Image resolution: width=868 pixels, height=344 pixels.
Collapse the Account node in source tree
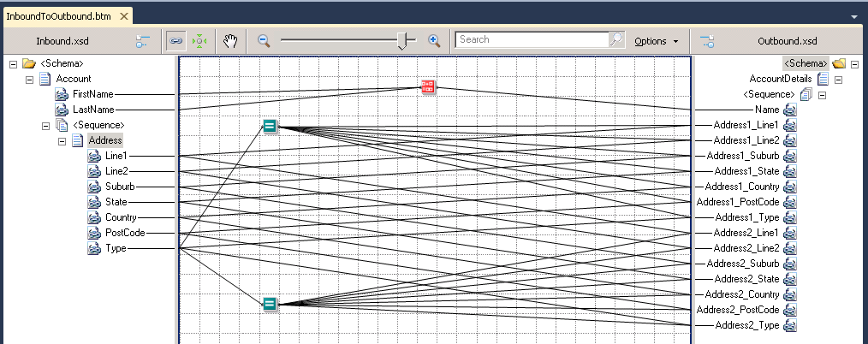pos(30,80)
